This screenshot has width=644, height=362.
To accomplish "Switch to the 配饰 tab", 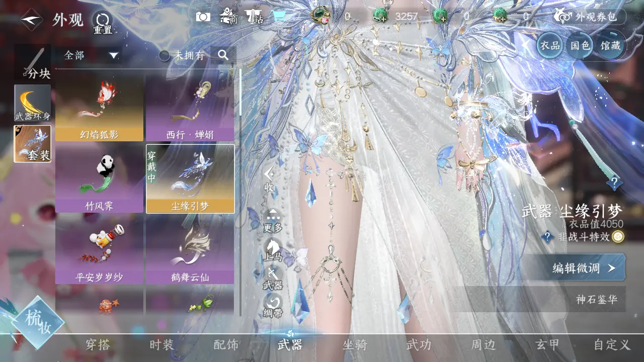I will 226,344.
